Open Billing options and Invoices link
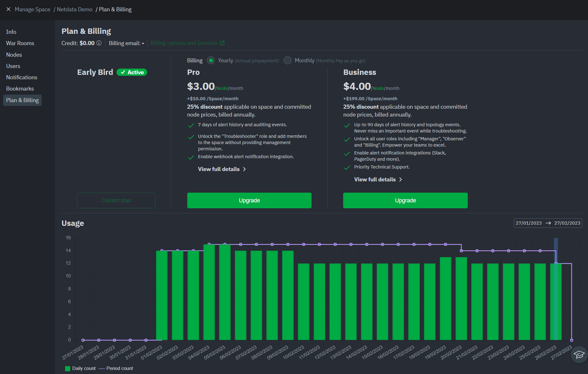 [x=184, y=43]
